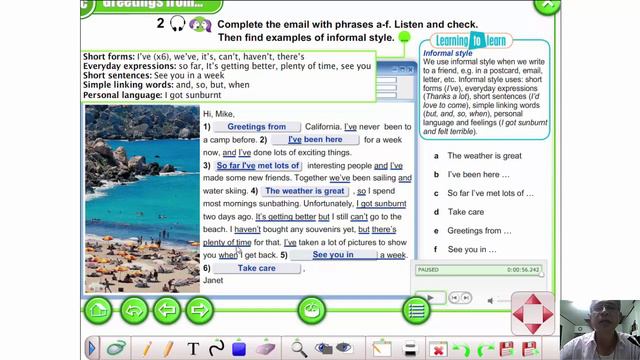Select the Text T tool
This screenshot has height=360, width=640.
tap(193, 349)
